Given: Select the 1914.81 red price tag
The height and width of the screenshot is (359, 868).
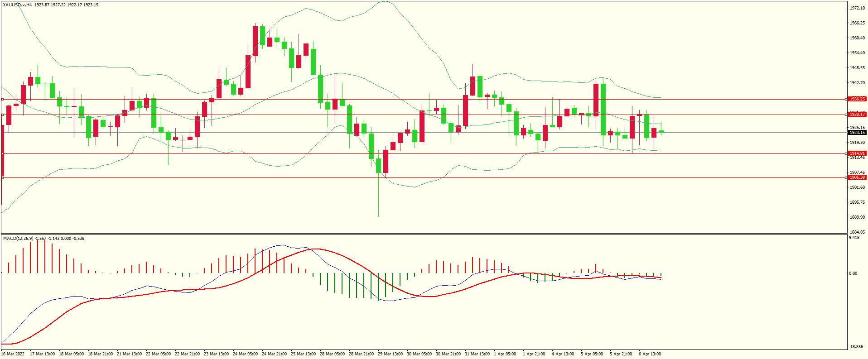Looking at the screenshot, I should (857, 153).
